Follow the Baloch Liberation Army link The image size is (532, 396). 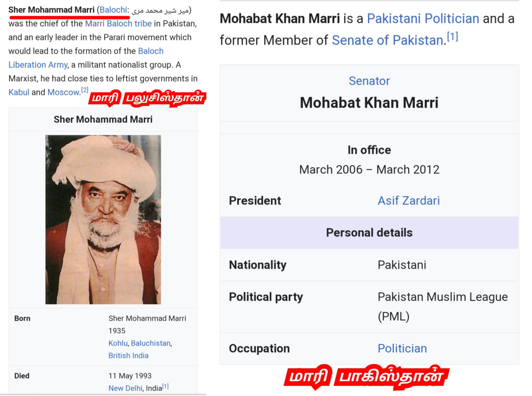coord(86,58)
